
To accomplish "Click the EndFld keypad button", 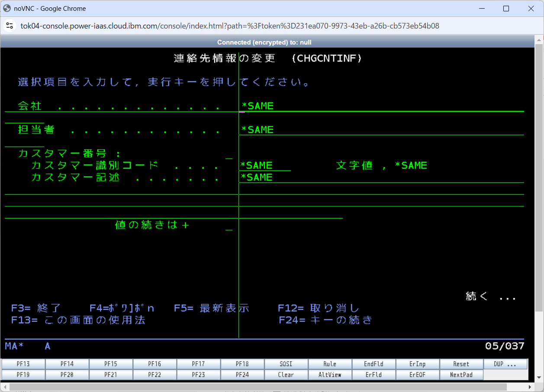I will point(373,364).
